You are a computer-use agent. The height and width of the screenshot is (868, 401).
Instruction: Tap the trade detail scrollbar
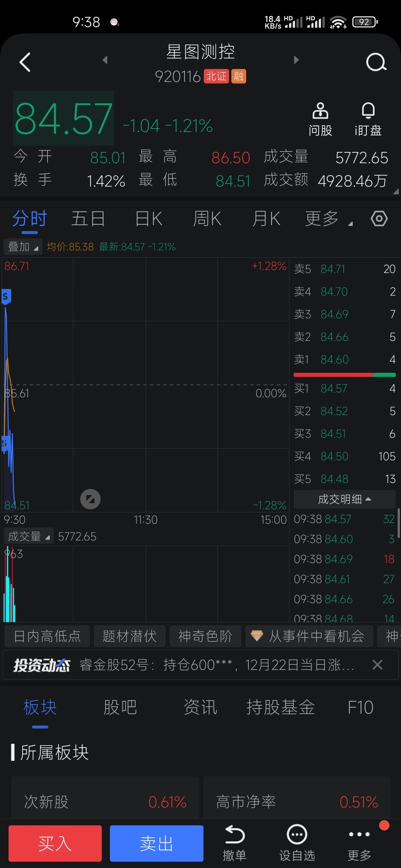[399, 523]
